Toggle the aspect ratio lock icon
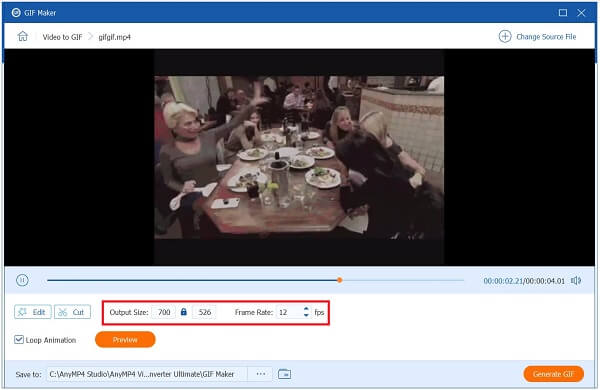The height and width of the screenshot is (390, 600). (x=184, y=312)
